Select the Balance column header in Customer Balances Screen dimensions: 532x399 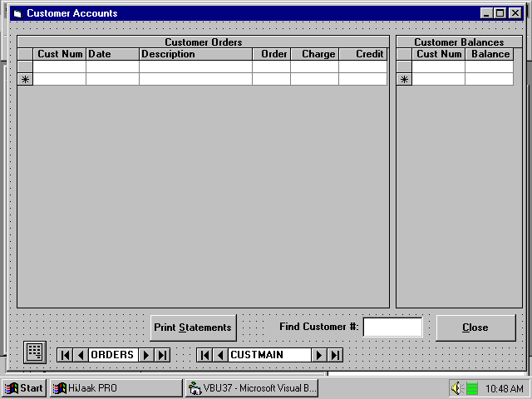(490, 54)
